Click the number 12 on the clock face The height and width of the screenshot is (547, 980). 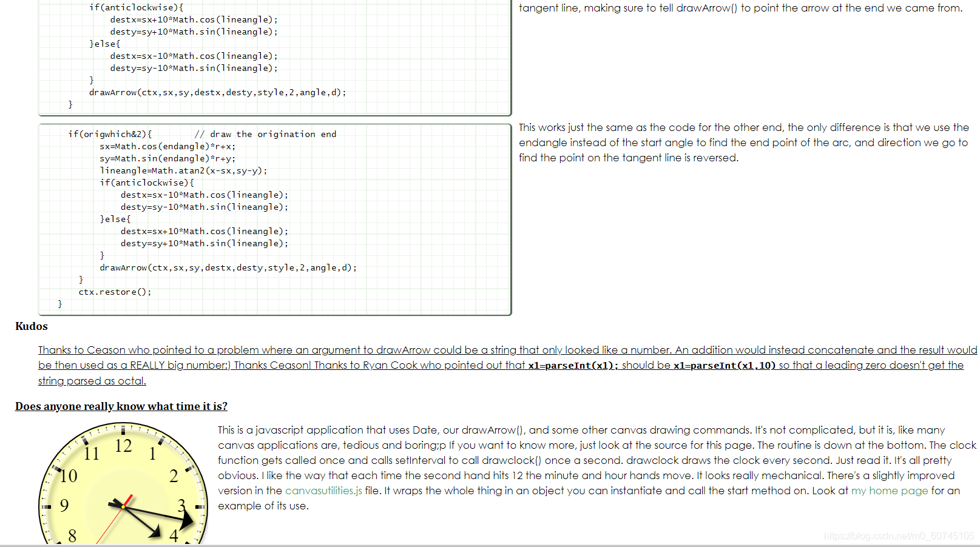(123, 446)
